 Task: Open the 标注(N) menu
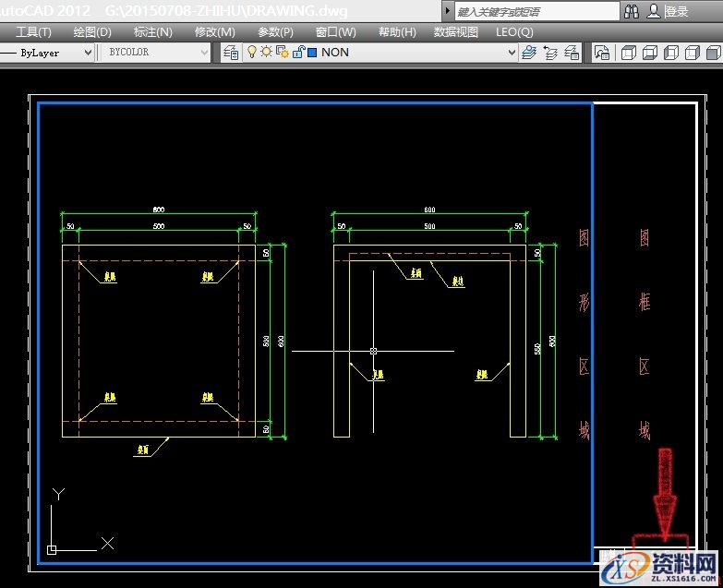point(152,31)
